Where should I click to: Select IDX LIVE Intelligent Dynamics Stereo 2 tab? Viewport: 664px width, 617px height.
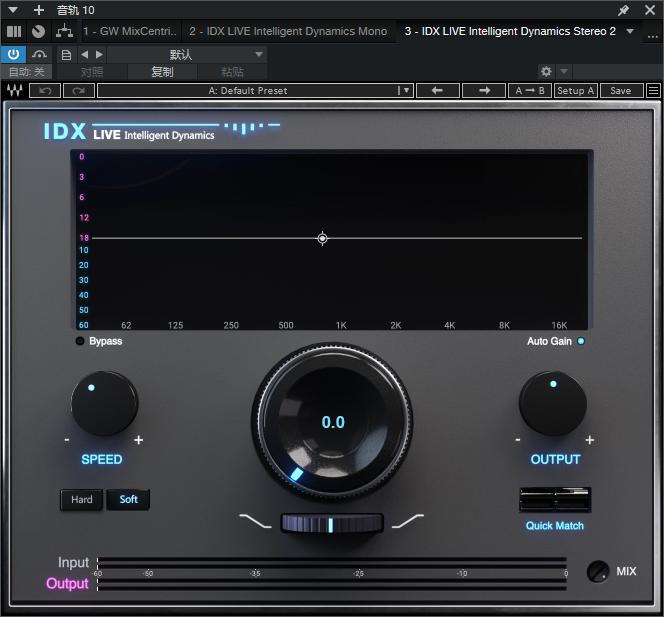510,31
